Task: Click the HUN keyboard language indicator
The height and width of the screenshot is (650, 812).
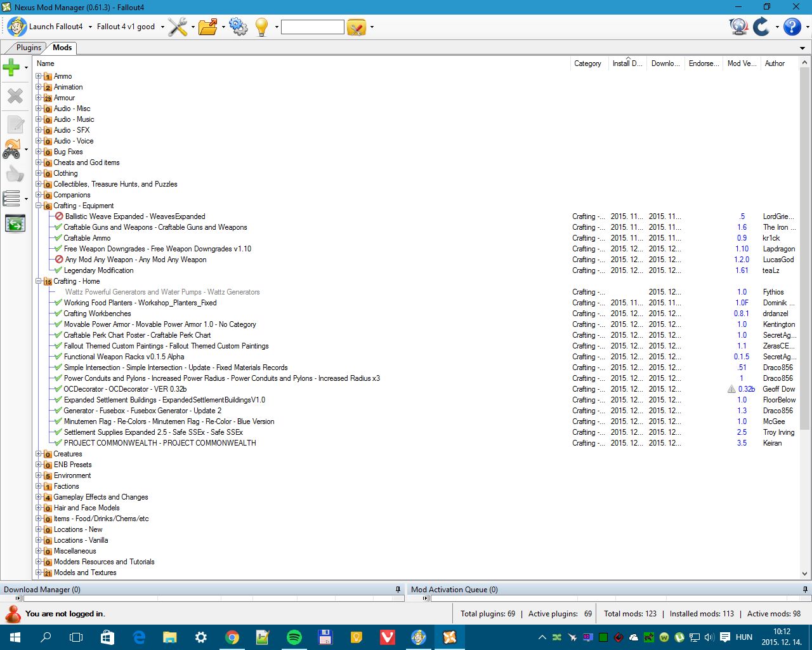Action: pyautogui.click(x=744, y=637)
